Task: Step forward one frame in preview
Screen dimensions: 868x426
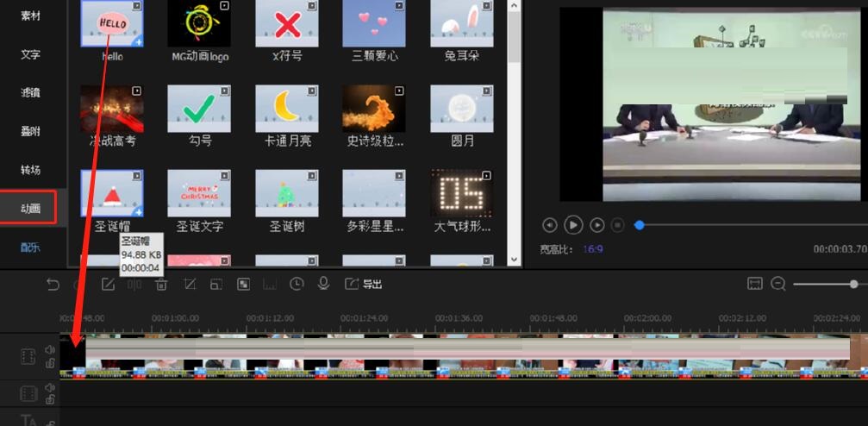Action: point(596,225)
